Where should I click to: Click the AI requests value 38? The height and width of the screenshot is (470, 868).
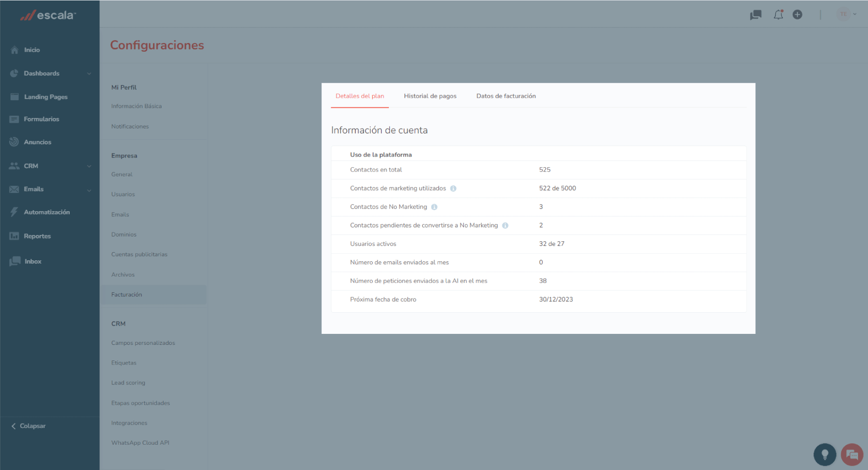point(543,281)
